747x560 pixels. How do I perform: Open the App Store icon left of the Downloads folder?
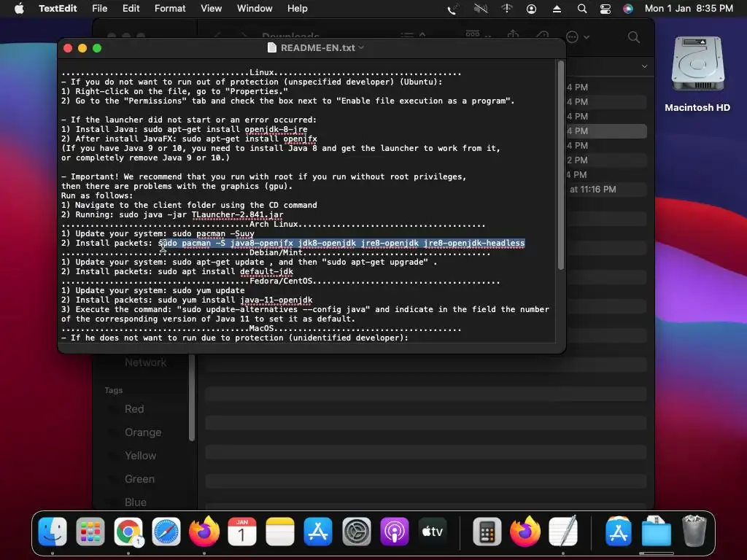coord(618,532)
